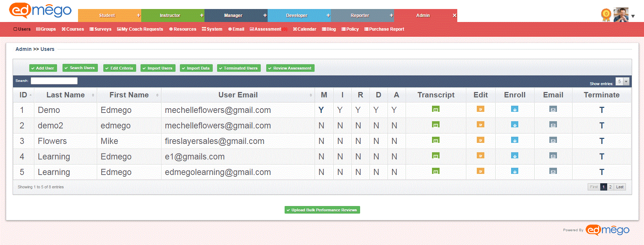The height and width of the screenshot is (245, 644).
Task: Click edit icon for Demo Edmego
Action: pyautogui.click(x=480, y=109)
